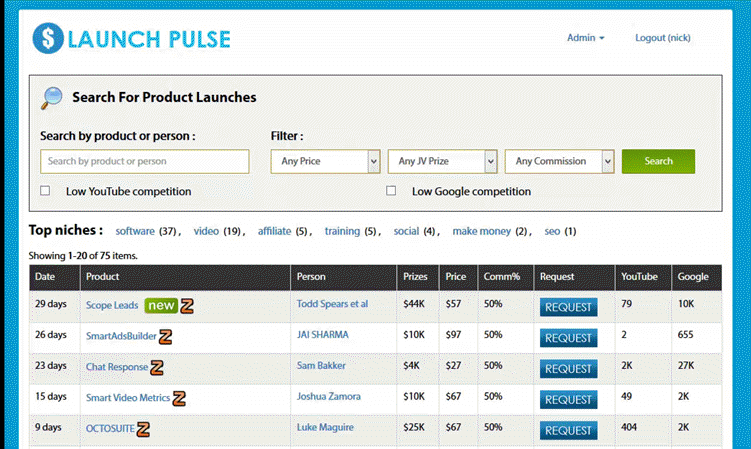Open the Any JV Prize dropdown

pyautogui.click(x=442, y=161)
